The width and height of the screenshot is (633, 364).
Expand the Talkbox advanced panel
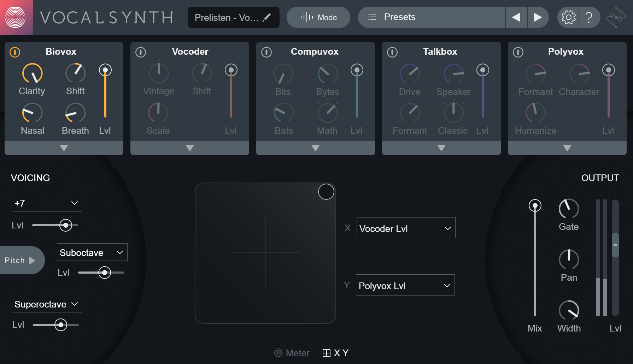pos(441,148)
